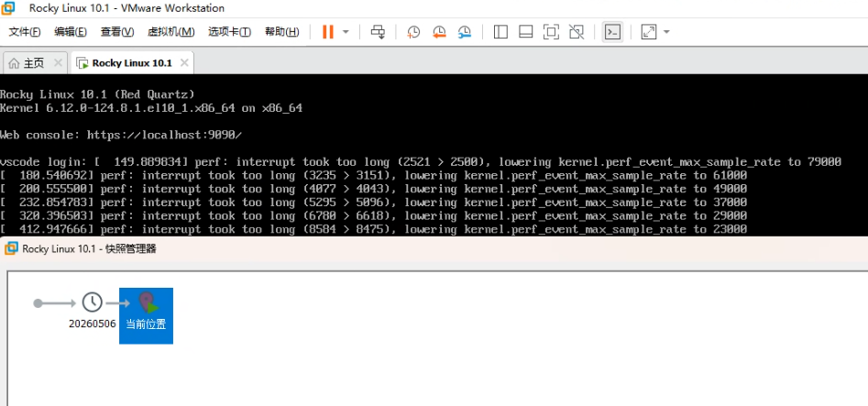Image resolution: width=868 pixels, height=406 pixels.
Task: Select the 20260506 snapshot clock icon
Action: click(93, 302)
